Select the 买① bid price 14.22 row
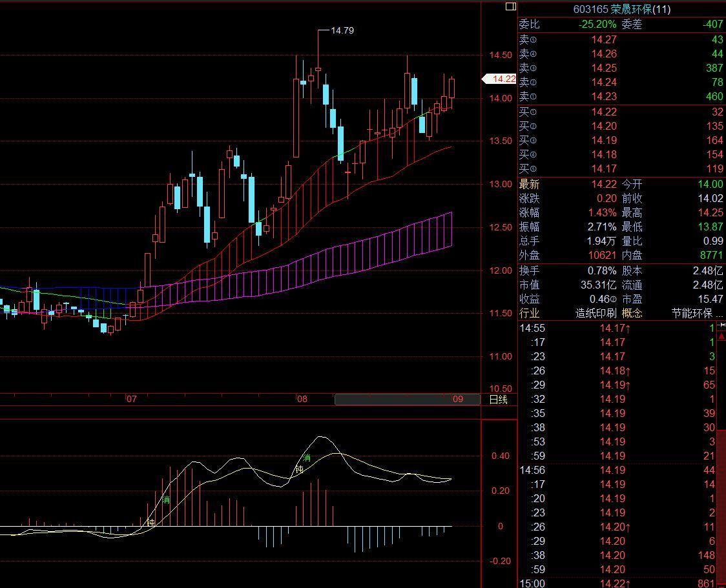 (621, 112)
